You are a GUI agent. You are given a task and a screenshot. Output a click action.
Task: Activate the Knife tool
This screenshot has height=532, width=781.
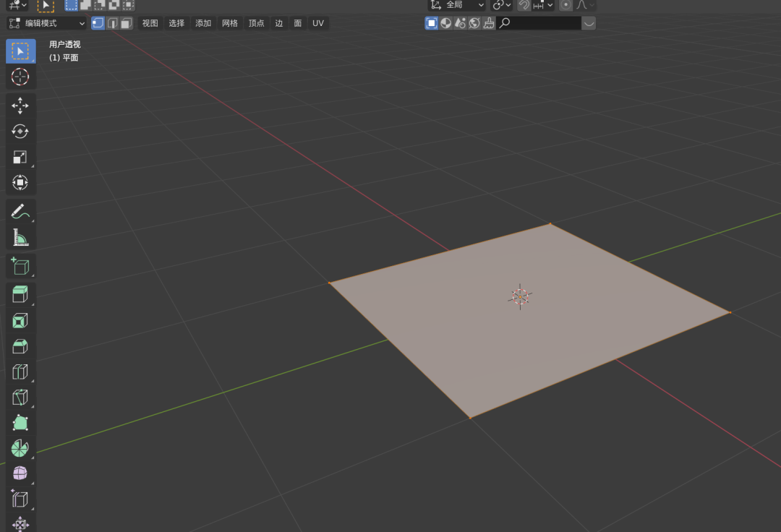[x=20, y=397]
